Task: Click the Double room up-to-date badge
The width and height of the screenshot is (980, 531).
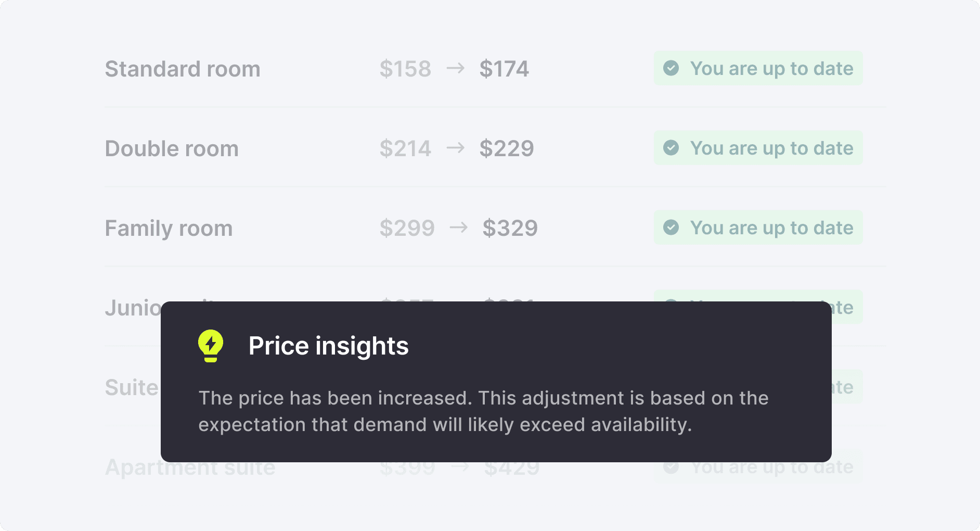Action: [x=758, y=148]
